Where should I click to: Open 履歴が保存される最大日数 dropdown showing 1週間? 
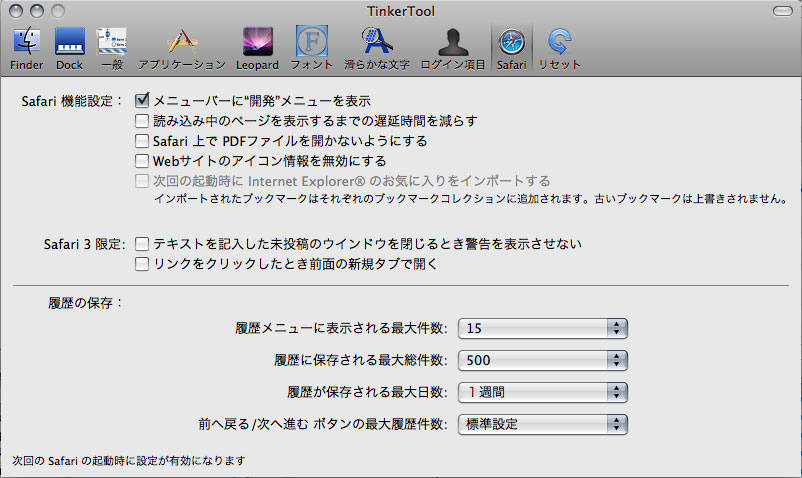[543, 392]
